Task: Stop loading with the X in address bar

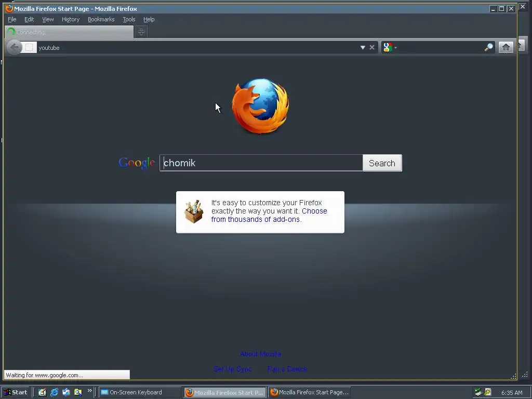Action: (x=372, y=47)
